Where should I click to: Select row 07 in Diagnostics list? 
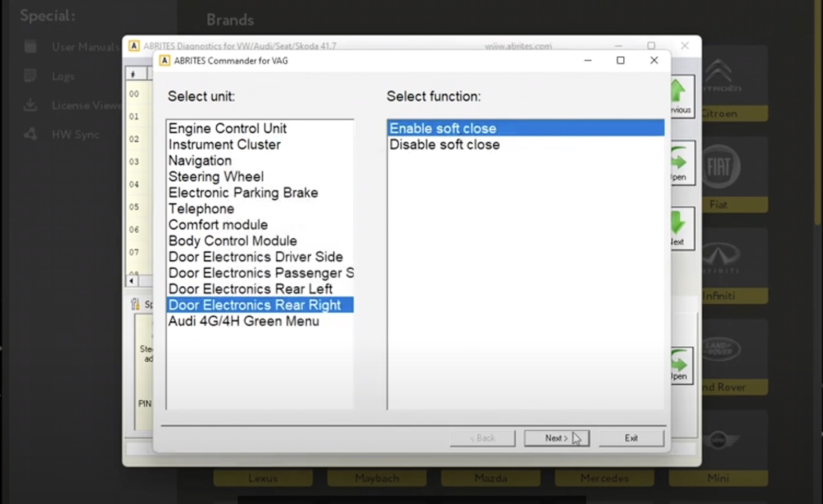pos(139,252)
